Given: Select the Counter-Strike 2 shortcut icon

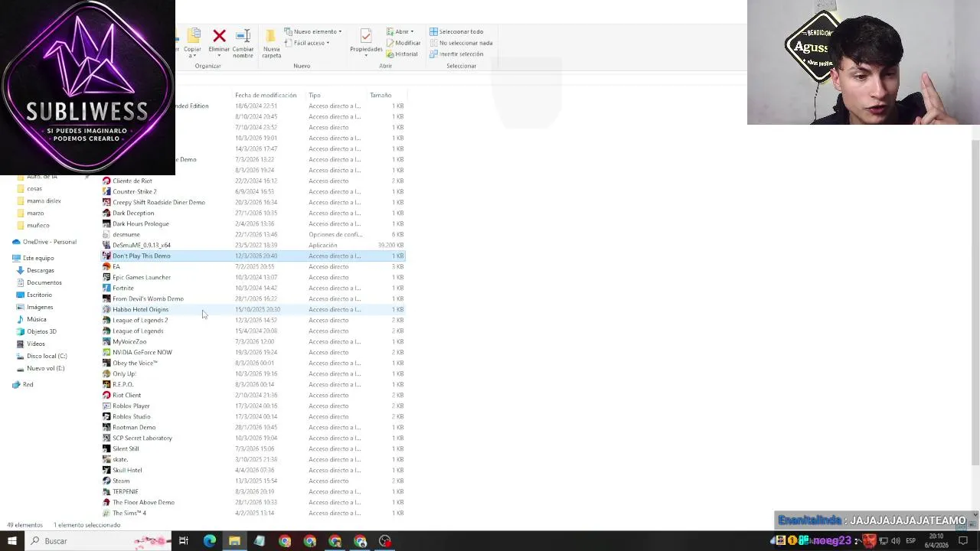Looking at the screenshot, I should pyautogui.click(x=106, y=191).
